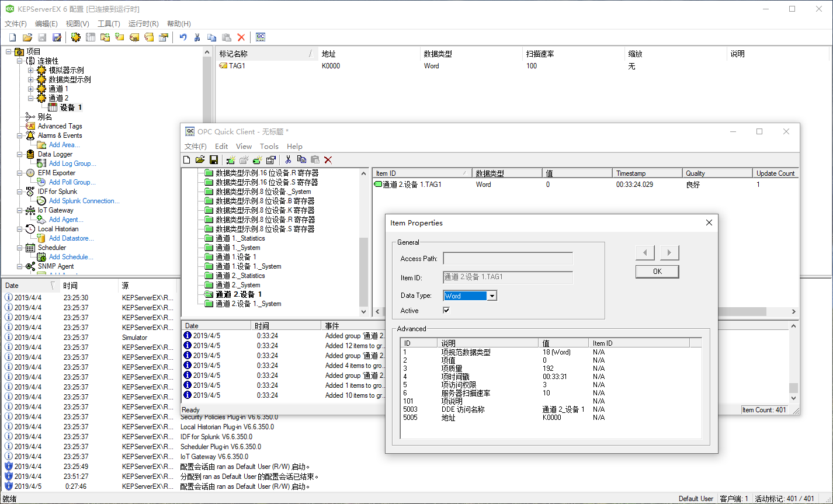Click OK in the Item Properties dialog
The width and height of the screenshot is (833, 504).
[x=657, y=271]
